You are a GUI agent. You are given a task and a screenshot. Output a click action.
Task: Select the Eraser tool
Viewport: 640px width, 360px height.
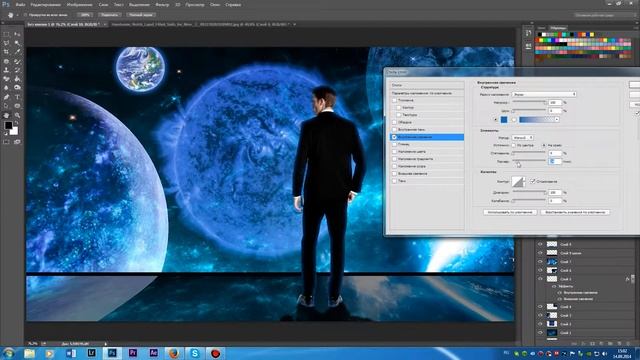6,79
